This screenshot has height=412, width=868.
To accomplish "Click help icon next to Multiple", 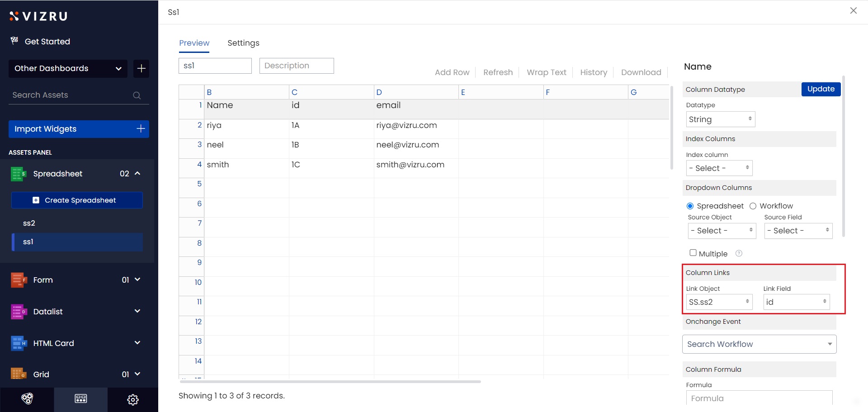I will coord(739,254).
